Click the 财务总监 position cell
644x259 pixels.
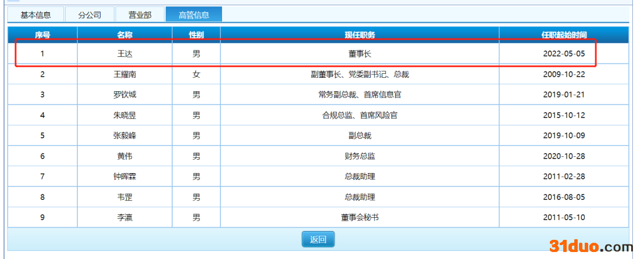tap(360, 156)
